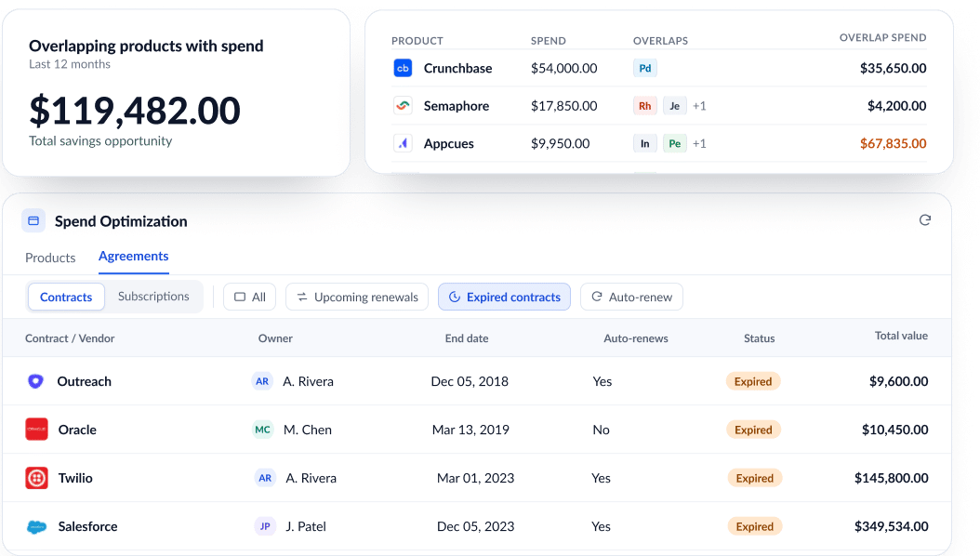Sort by the Total value column
The image size is (980, 556).
[901, 336]
